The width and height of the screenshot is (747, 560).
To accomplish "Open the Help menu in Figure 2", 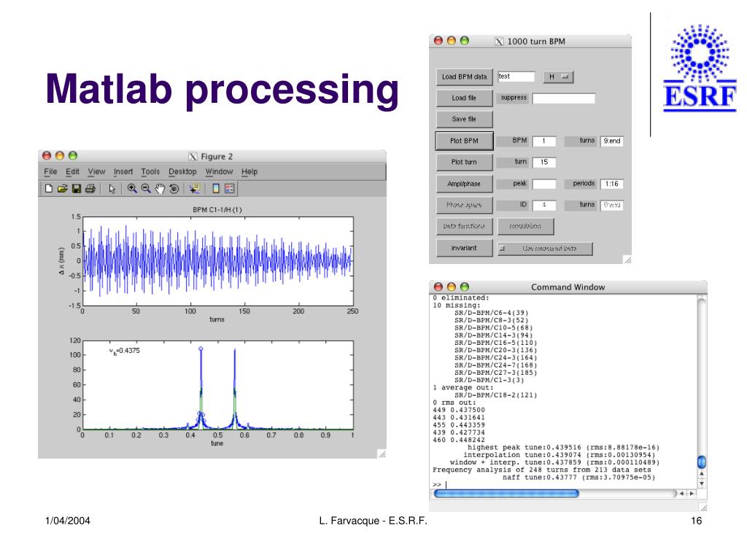I will (249, 172).
